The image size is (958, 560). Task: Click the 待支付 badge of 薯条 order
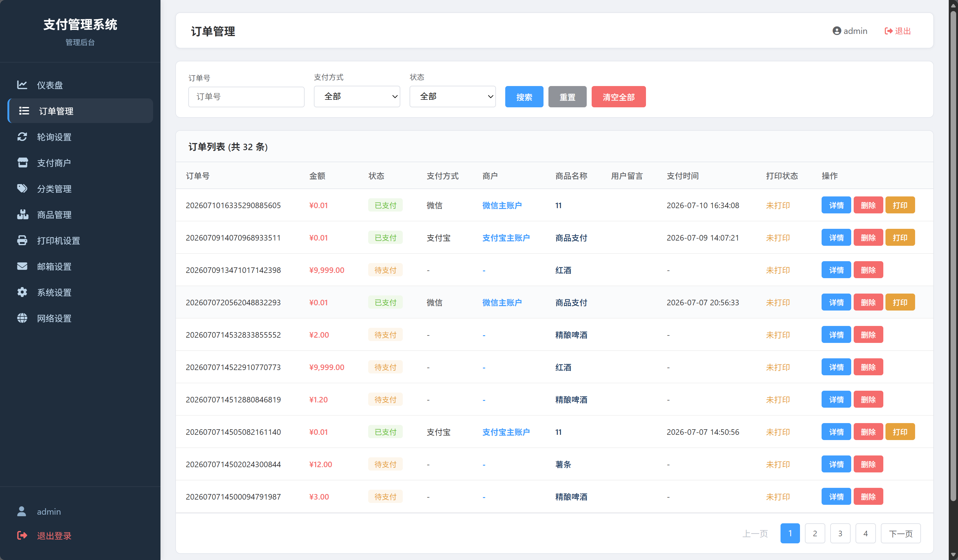coord(385,464)
